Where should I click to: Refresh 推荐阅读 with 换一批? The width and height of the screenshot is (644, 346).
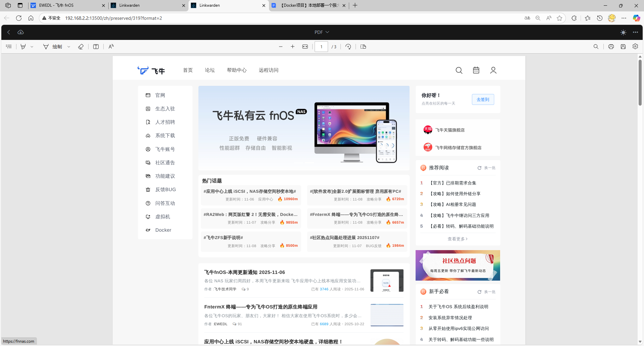pyautogui.click(x=487, y=168)
